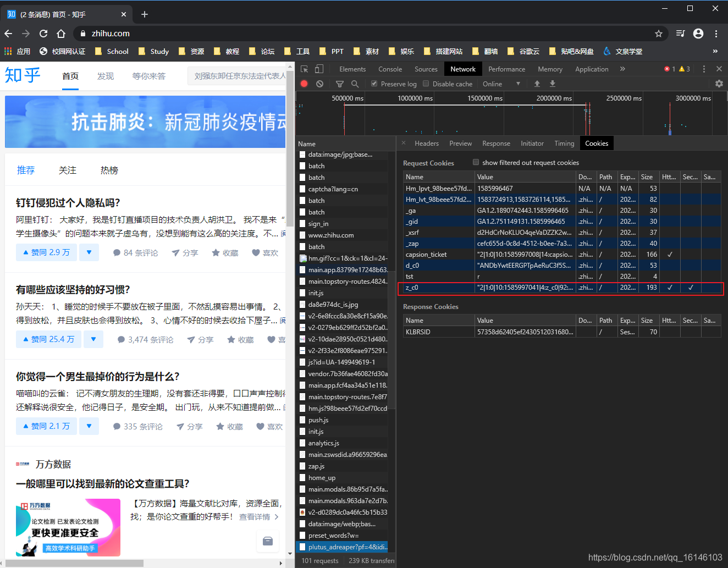Switch to the Console tab
The image size is (728, 568).
(390, 69)
